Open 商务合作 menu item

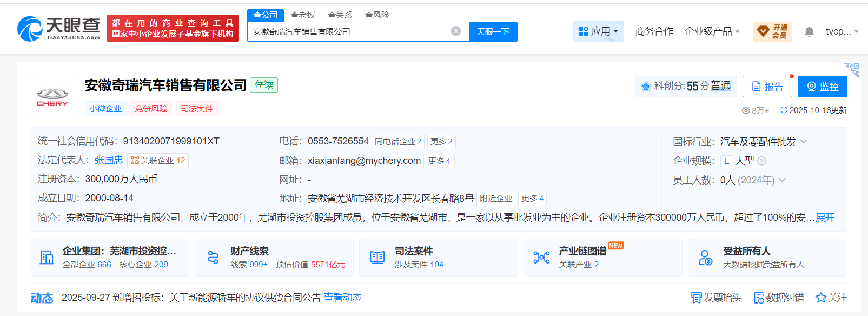coord(654,31)
